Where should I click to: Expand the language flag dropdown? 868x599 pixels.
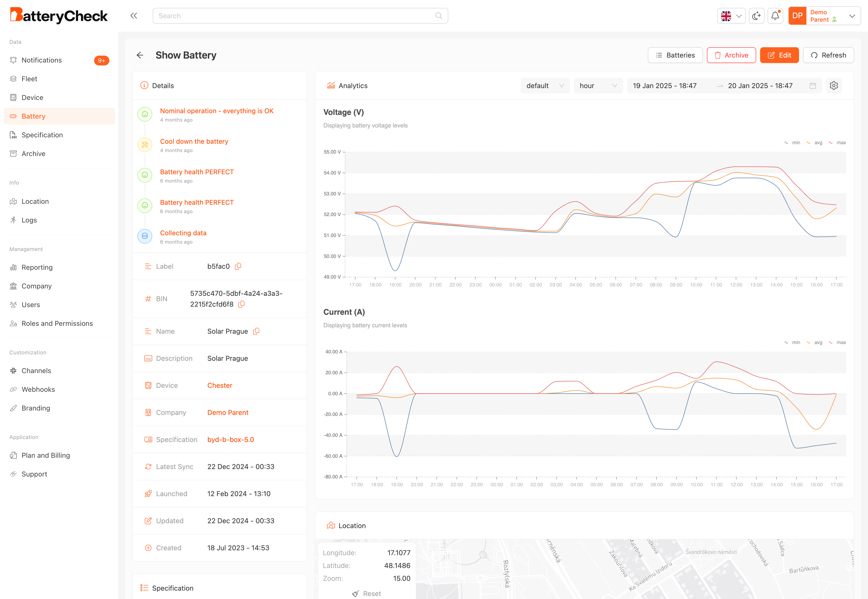coord(731,16)
